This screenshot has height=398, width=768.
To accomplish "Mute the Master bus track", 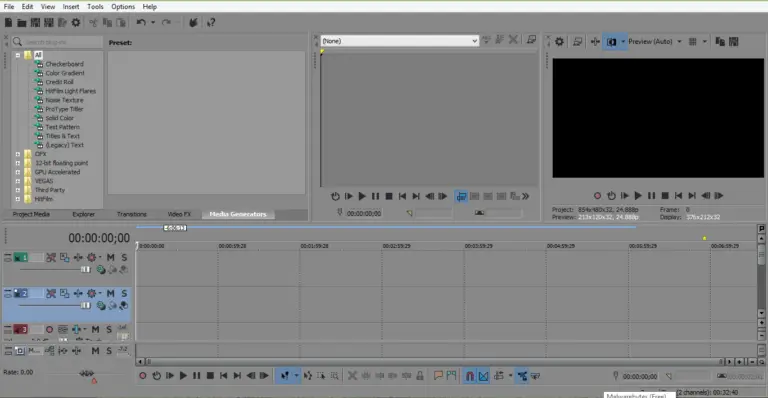I will coord(95,351).
